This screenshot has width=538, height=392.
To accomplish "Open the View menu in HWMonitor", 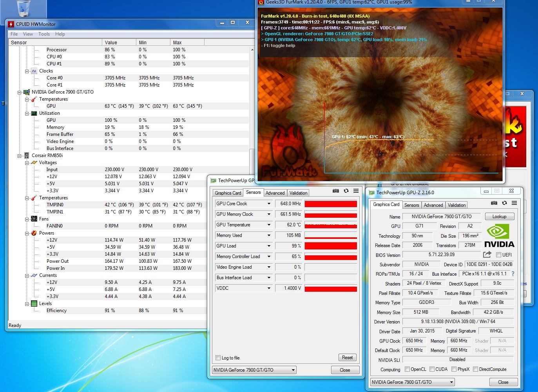I will [x=28, y=34].
